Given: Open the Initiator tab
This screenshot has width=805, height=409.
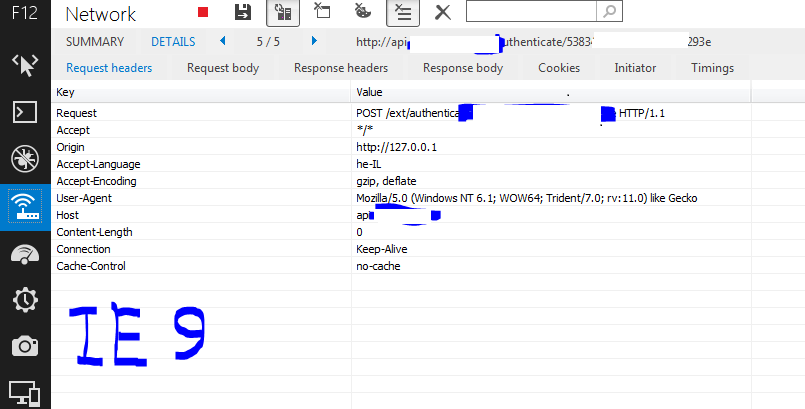Looking at the screenshot, I should click(635, 68).
